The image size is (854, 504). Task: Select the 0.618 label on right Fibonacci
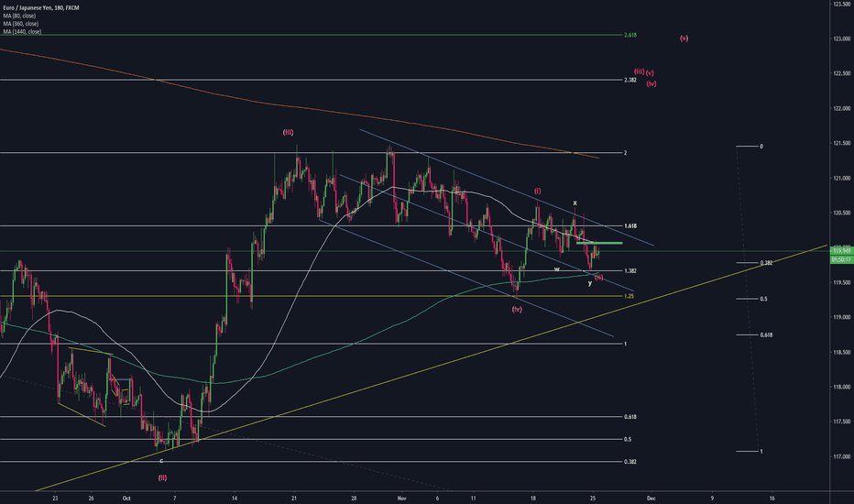coord(767,335)
